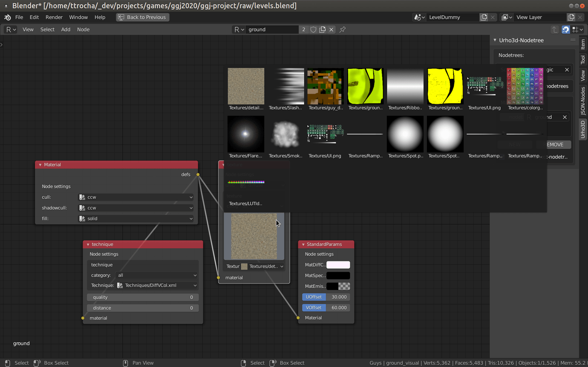
Task: Click fill dropdown's solid icon
Action: pos(82,219)
